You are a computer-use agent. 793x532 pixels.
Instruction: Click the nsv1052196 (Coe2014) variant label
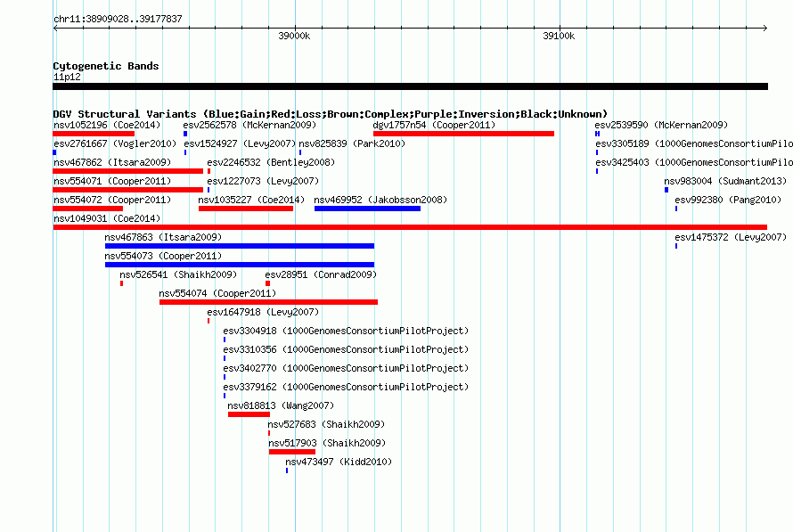pyautogui.click(x=107, y=125)
